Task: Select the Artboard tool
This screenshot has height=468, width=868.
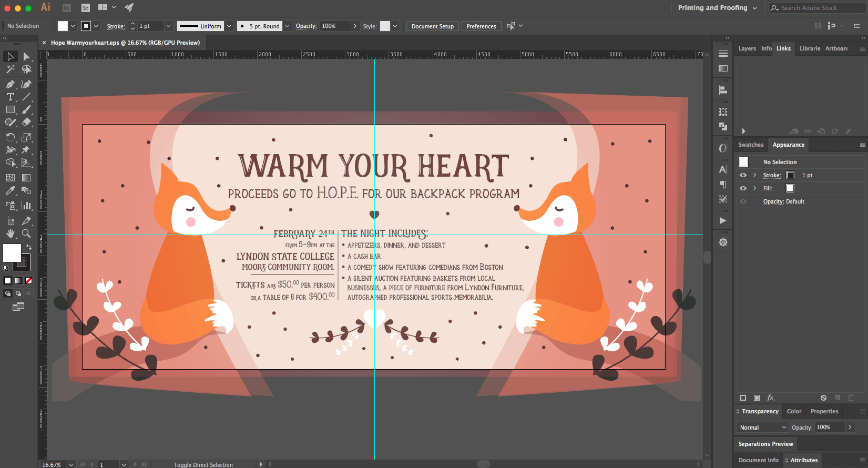Action: click(10, 221)
